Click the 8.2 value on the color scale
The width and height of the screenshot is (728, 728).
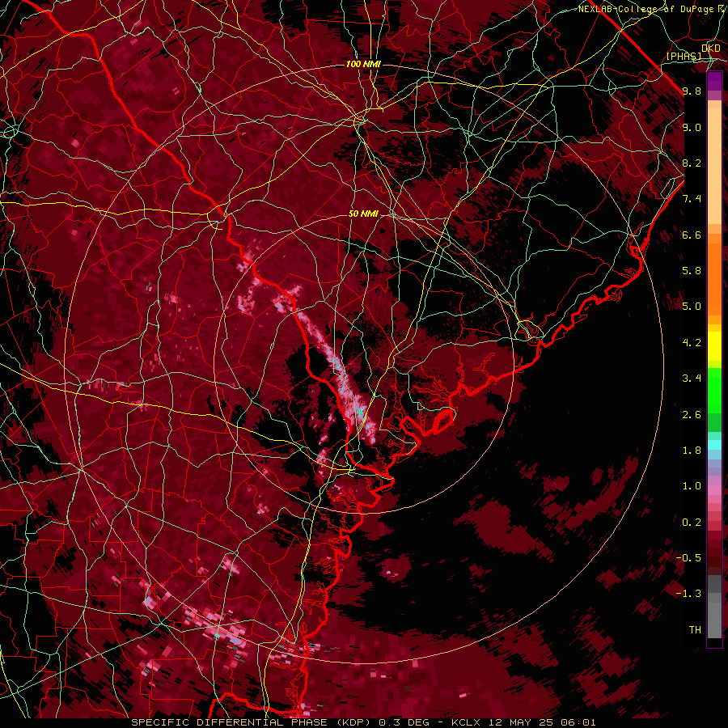692,163
